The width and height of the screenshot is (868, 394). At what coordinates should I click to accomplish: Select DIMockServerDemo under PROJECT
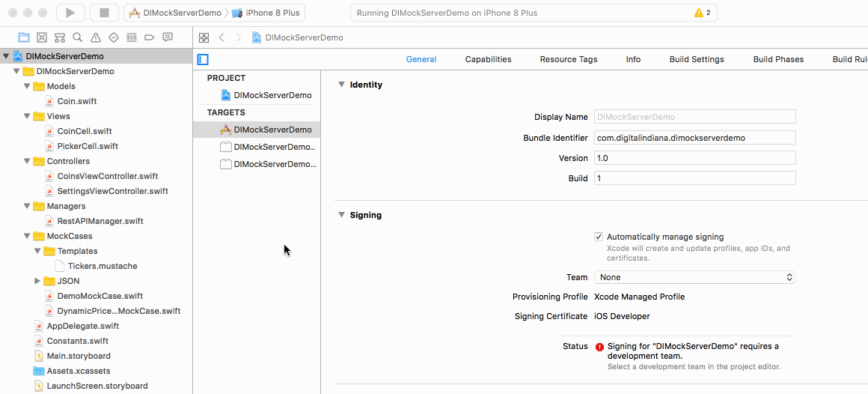[x=266, y=95]
